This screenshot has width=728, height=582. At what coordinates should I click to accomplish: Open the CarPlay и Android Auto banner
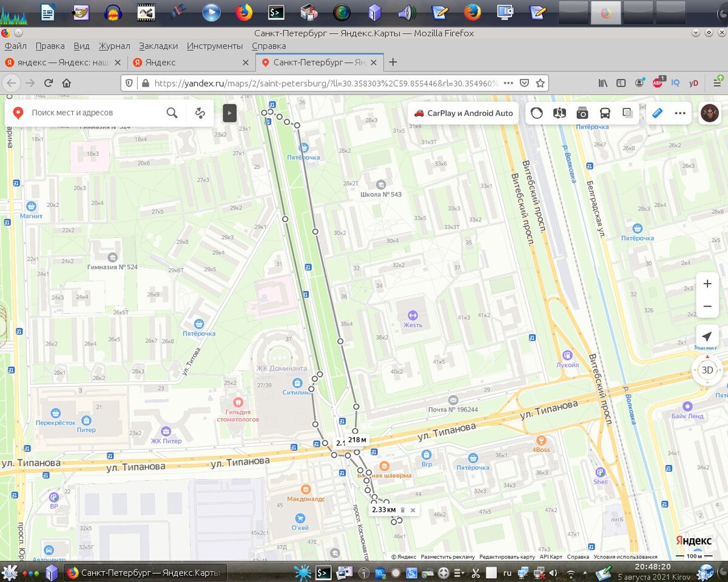tap(463, 113)
